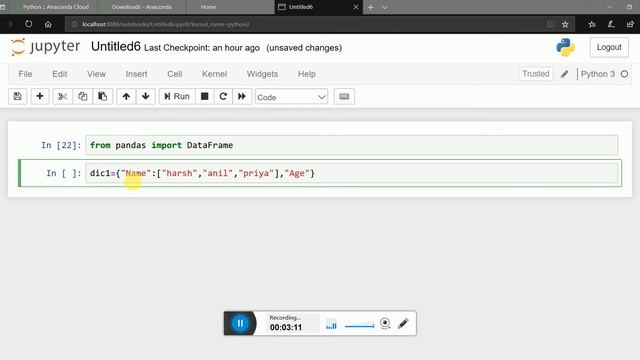
Task: Move selected cell down with the arrow
Action: [x=145, y=97]
